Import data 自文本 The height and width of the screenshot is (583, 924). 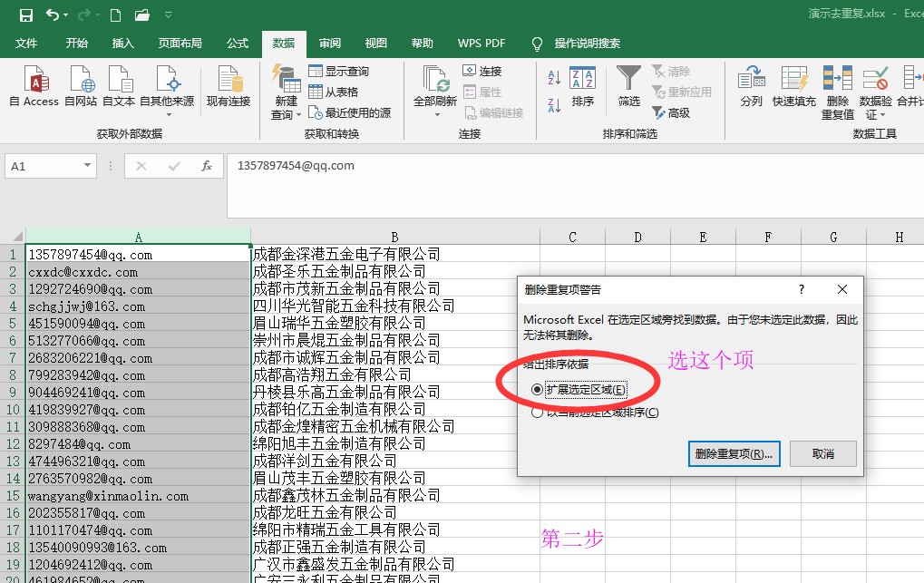119,86
